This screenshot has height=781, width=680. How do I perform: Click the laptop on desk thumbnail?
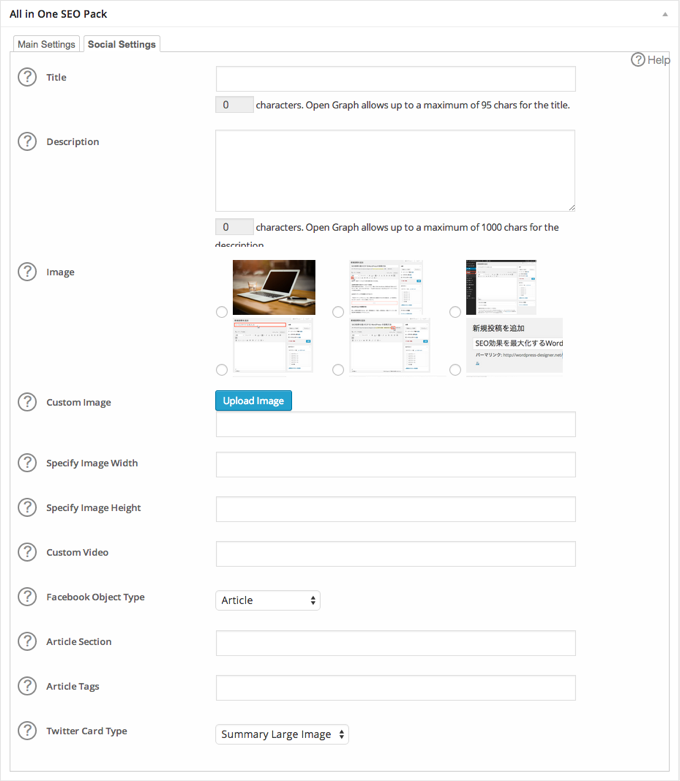click(x=274, y=287)
